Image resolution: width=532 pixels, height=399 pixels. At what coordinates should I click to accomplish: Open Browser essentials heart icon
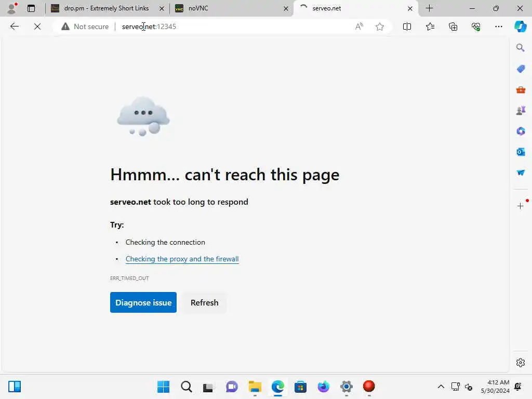point(476,26)
